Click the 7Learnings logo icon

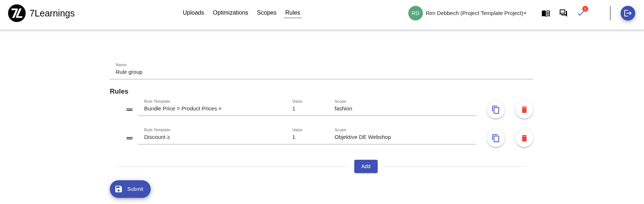tap(17, 13)
